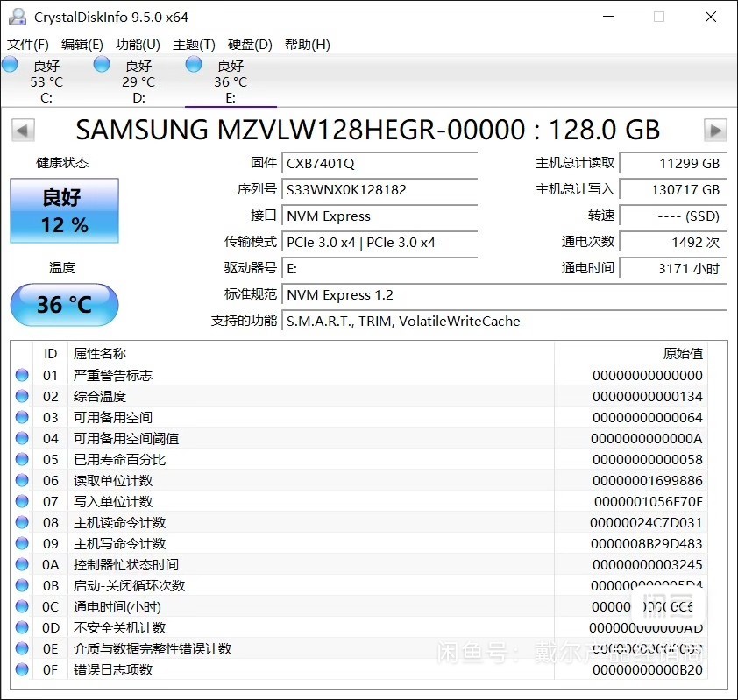Click the status dot for ID 07
Screen dimensions: 738x700
(x=22, y=501)
